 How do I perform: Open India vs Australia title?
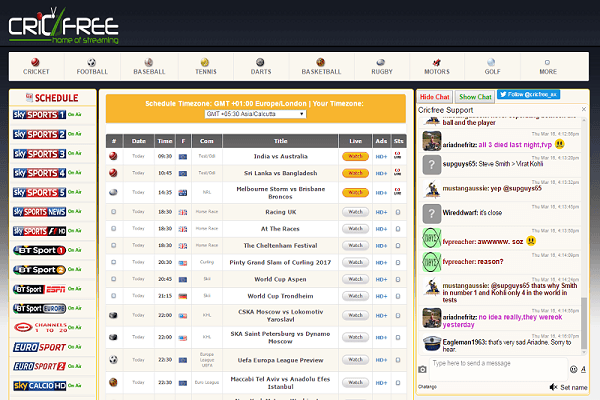click(280, 156)
